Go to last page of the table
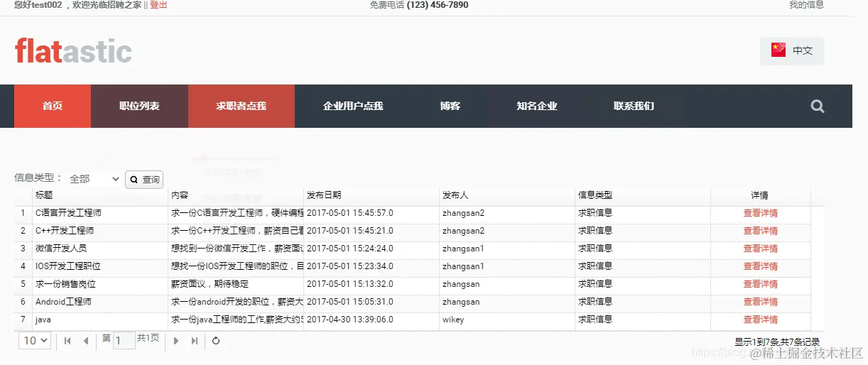This screenshot has height=365, width=868. click(x=195, y=341)
